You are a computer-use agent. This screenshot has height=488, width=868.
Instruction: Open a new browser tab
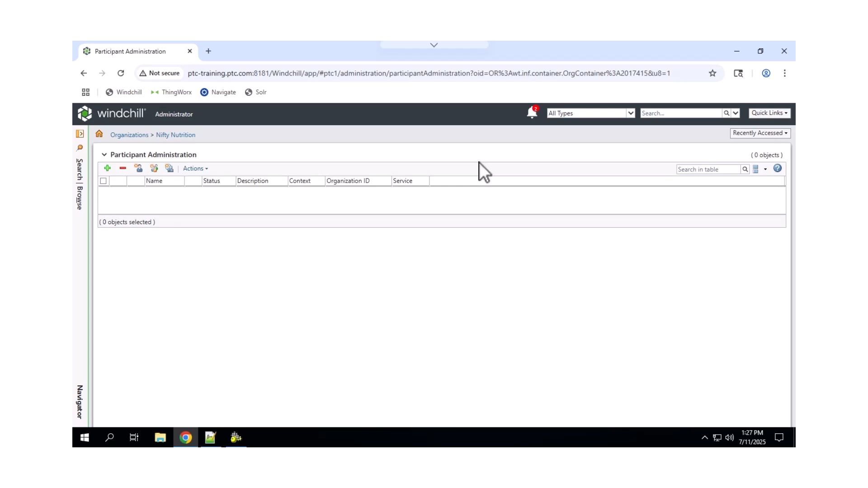click(x=208, y=51)
